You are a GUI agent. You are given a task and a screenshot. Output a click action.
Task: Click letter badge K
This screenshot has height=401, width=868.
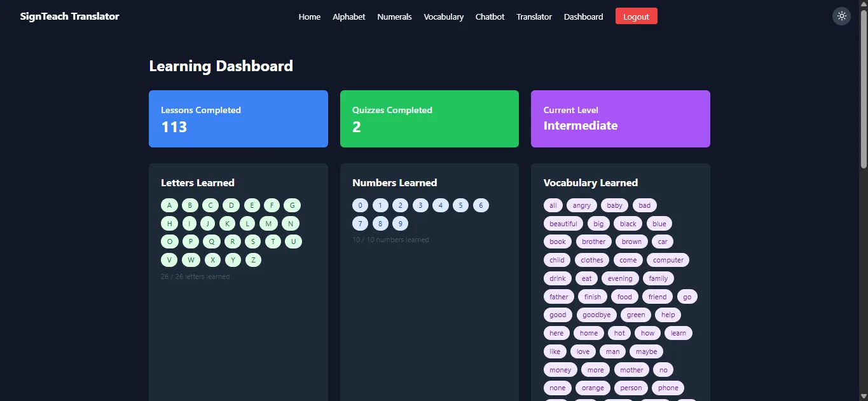coord(228,224)
